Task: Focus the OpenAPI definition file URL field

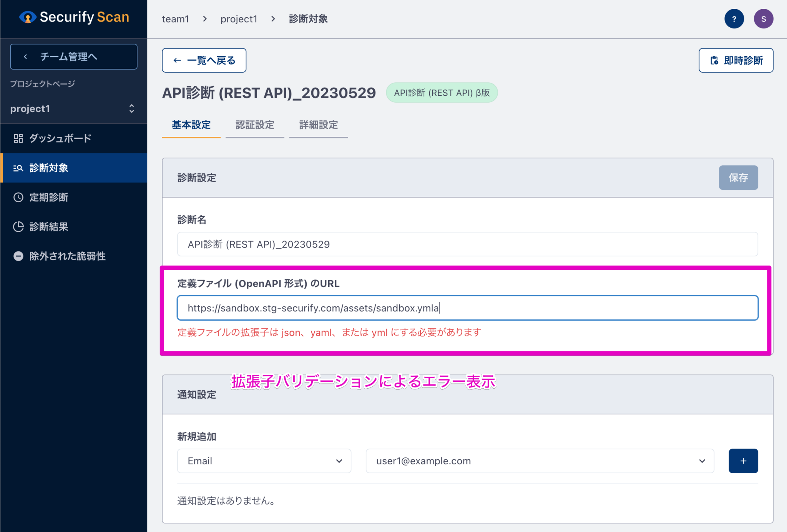Action: point(467,308)
